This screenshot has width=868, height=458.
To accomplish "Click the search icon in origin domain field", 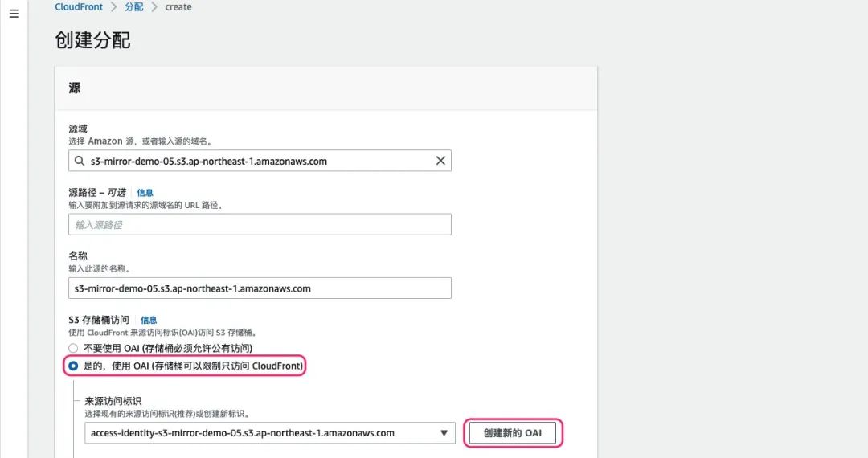I will click(80, 161).
